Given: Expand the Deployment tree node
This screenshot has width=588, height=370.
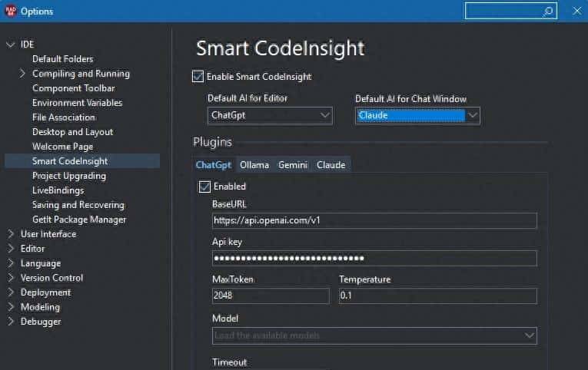Looking at the screenshot, I should [x=11, y=292].
